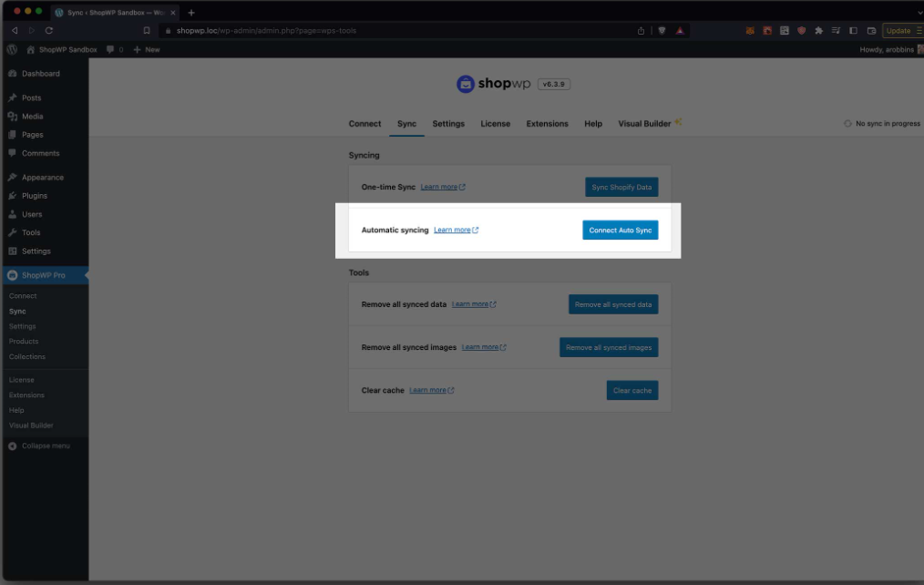Image resolution: width=924 pixels, height=585 pixels.
Task: Open Learn more link for Automatic syncing
Action: (457, 230)
